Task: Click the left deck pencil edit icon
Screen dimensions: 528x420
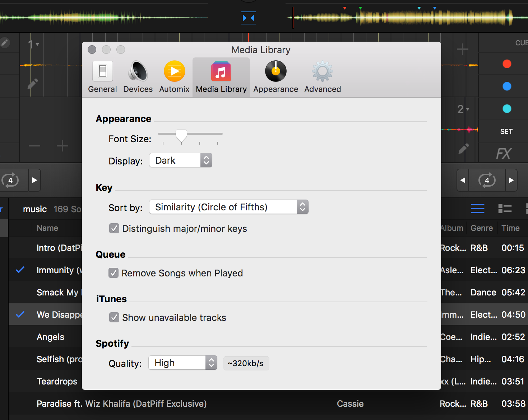Action: coord(33,84)
